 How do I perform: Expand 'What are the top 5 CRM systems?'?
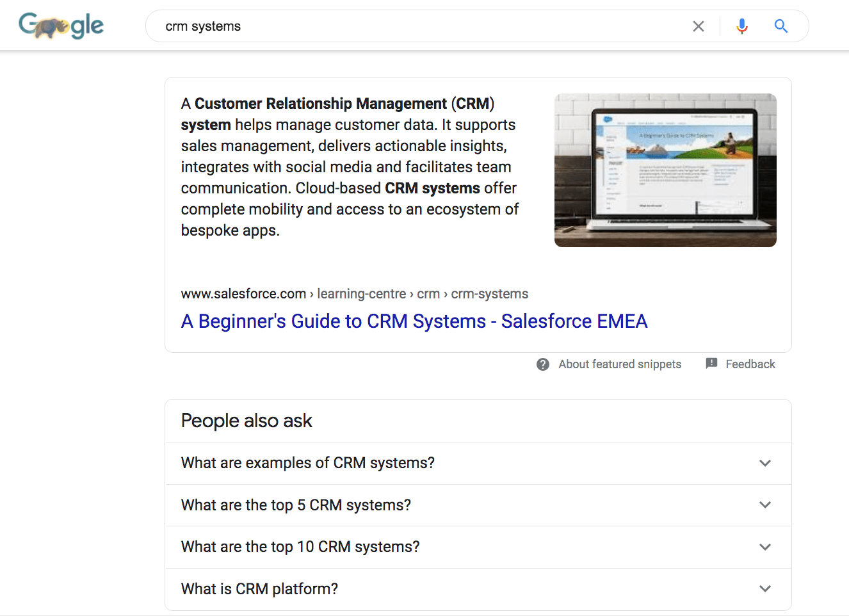pyautogui.click(x=478, y=505)
